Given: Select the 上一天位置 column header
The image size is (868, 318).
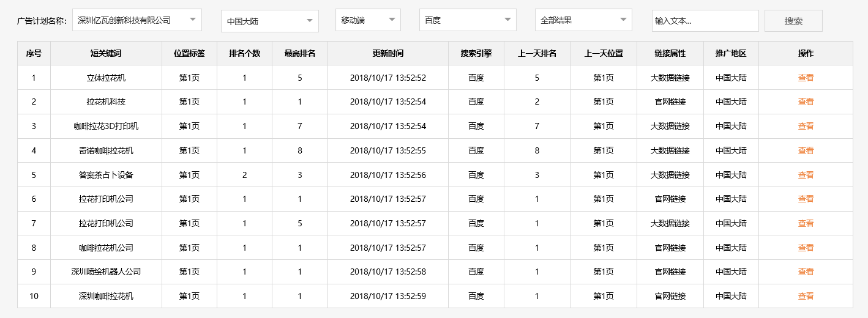Looking at the screenshot, I should [x=604, y=53].
